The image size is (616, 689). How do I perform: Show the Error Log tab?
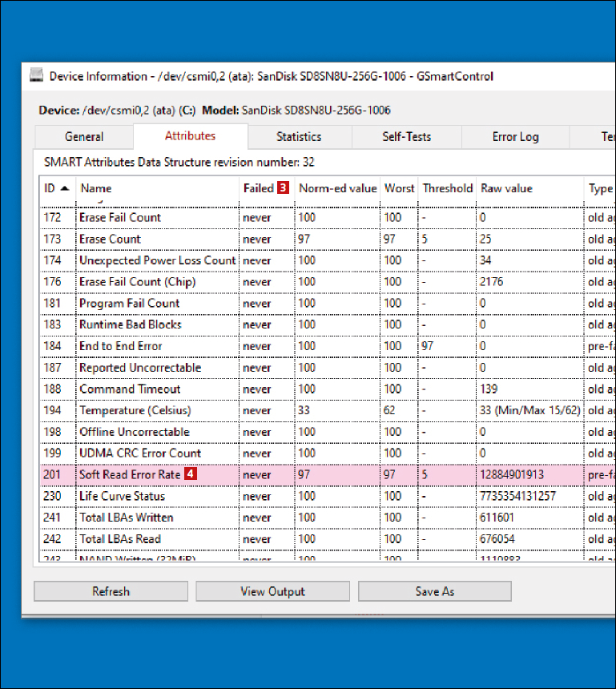pyautogui.click(x=515, y=137)
